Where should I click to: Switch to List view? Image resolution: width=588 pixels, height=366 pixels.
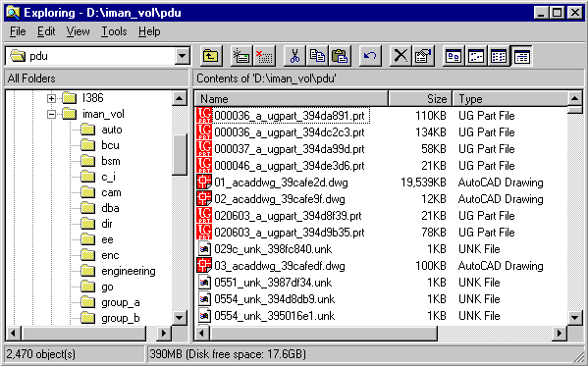coord(499,56)
